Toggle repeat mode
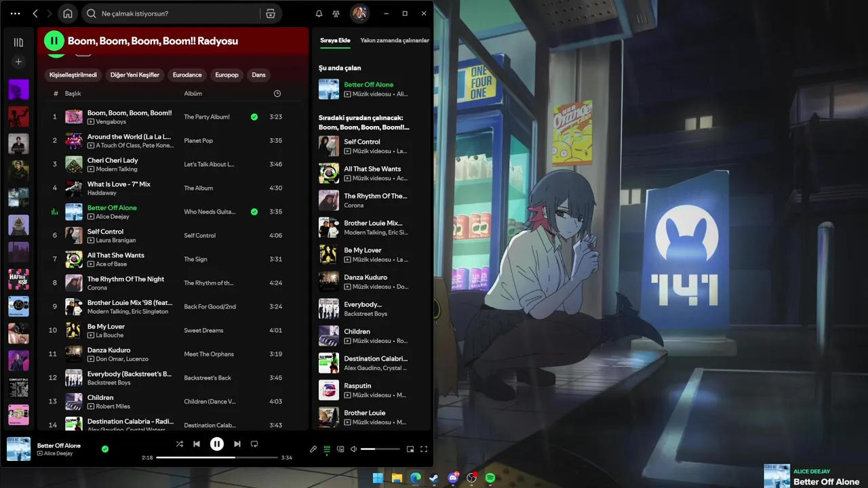Image resolution: width=868 pixels, height=488 pixels. pos(254,444)
